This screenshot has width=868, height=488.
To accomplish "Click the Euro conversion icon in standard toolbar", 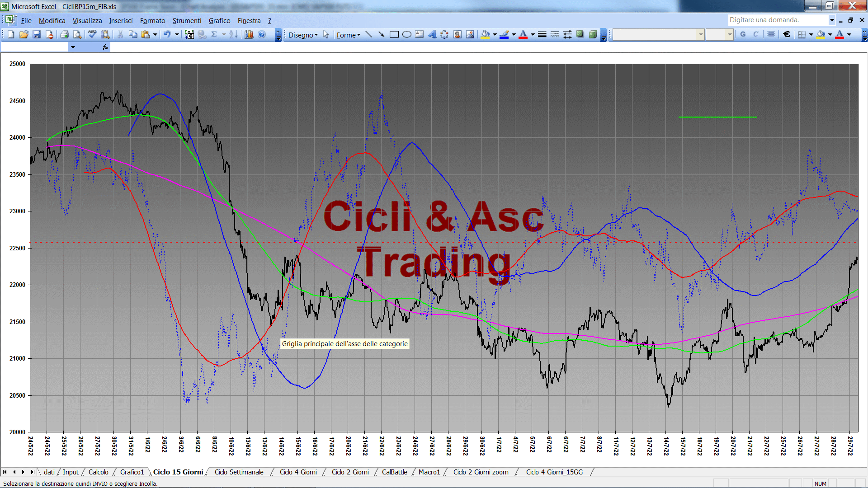I will tap(189, 34).
